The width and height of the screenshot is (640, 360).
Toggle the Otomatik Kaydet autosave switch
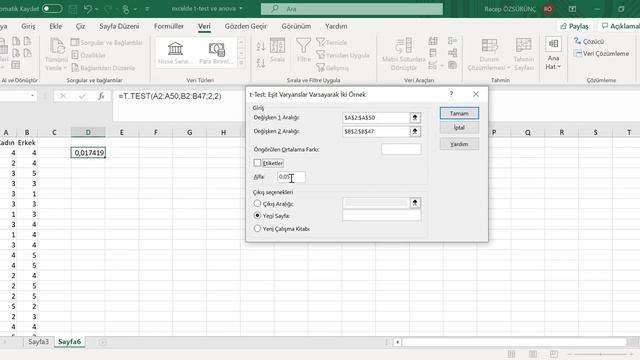click(x=52, y=9)
